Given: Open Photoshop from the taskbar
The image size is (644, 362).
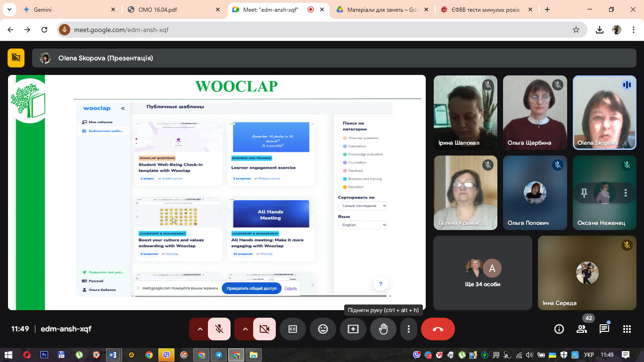Looking at the screenshot, I should (x=44, y=355).
